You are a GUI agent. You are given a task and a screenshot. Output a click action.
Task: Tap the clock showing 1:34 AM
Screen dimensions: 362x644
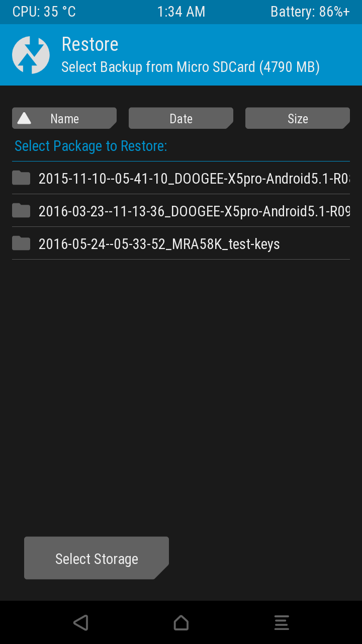[x=181, y=12]
